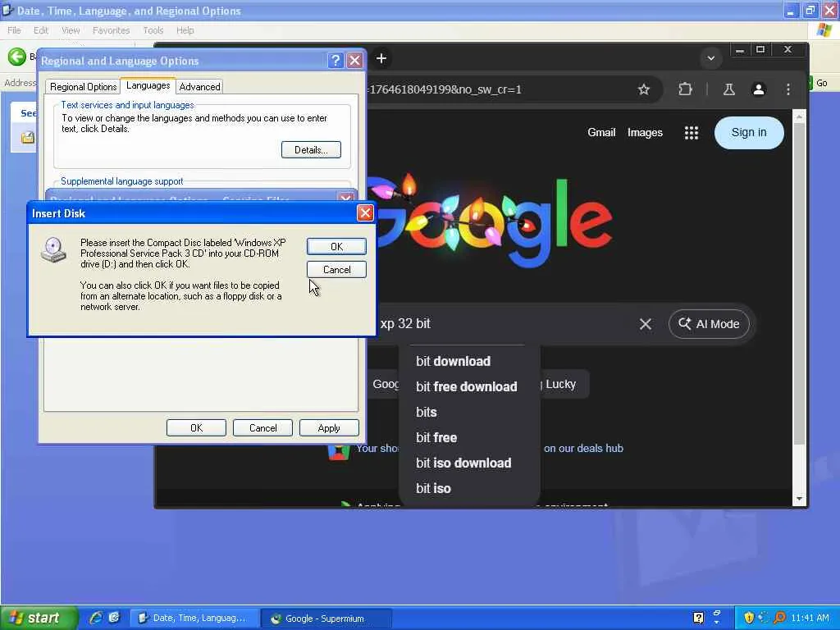Open the Help menu

pos(185,30)
